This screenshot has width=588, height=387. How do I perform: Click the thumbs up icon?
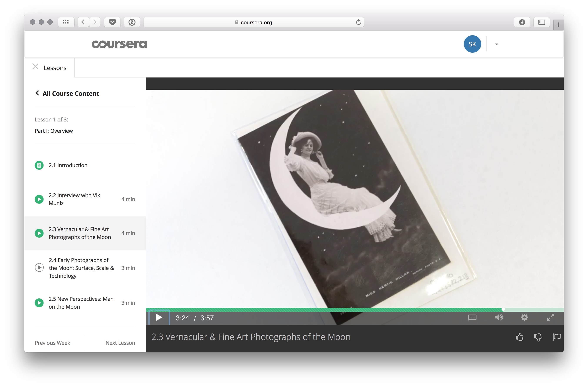tap(520, 337)
